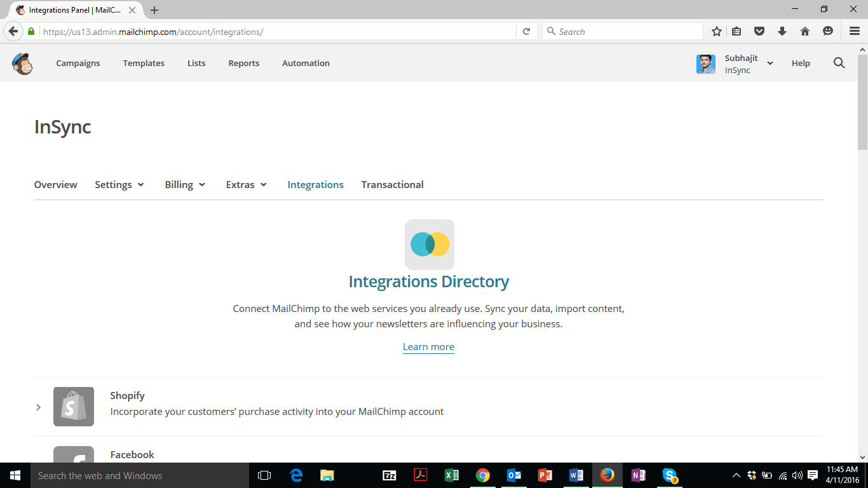The image size is (868, 488).
Task: Open File Explorer from taskbar
Action: pyautogui.click(x=327, y=475)
